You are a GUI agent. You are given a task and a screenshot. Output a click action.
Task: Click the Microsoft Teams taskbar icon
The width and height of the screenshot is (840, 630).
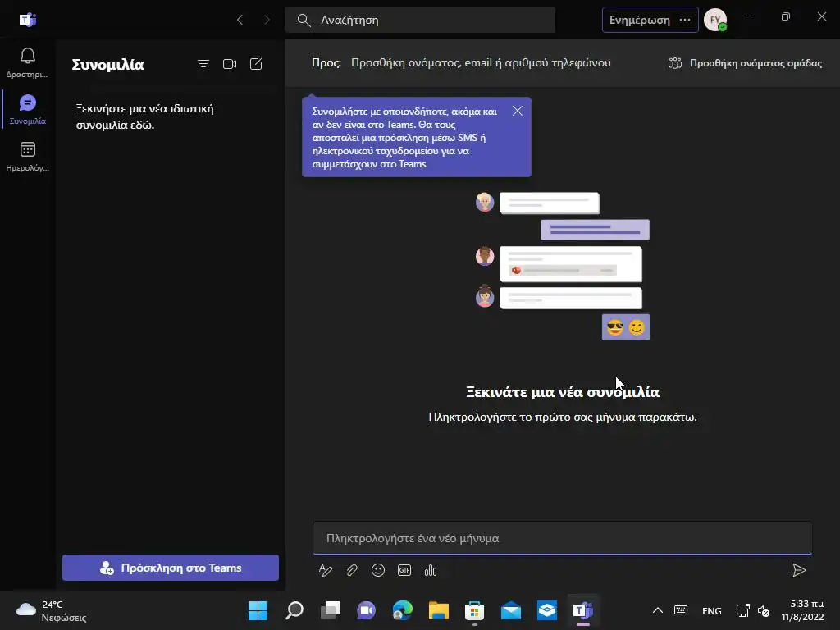pos(583,610)
